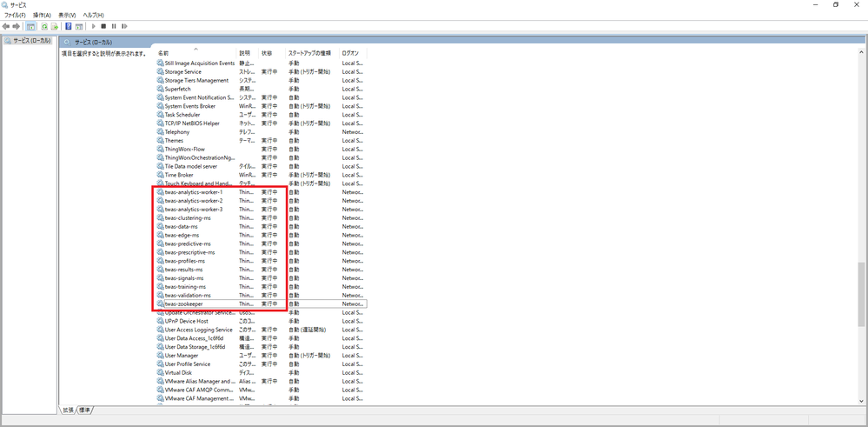Click the Start Service play icon
The width and height of the screenshot is (868, 427).
pyautogui.click(x=94, y=26)
